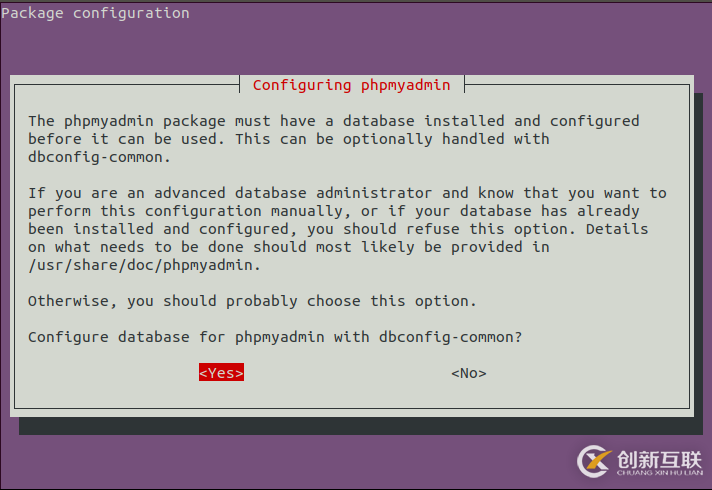Click the 'Package configuration' header text
Viewport: 712px width, 490px height.
pos(95,13)
